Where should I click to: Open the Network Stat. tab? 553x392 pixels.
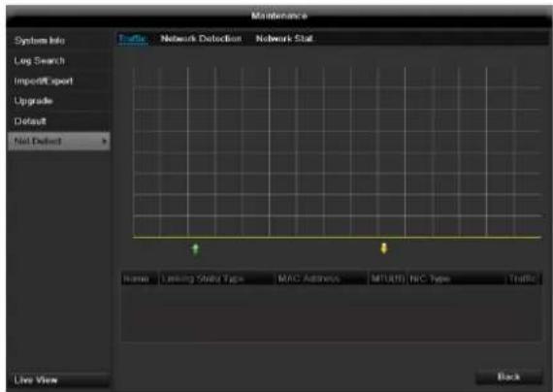(284, 38)
